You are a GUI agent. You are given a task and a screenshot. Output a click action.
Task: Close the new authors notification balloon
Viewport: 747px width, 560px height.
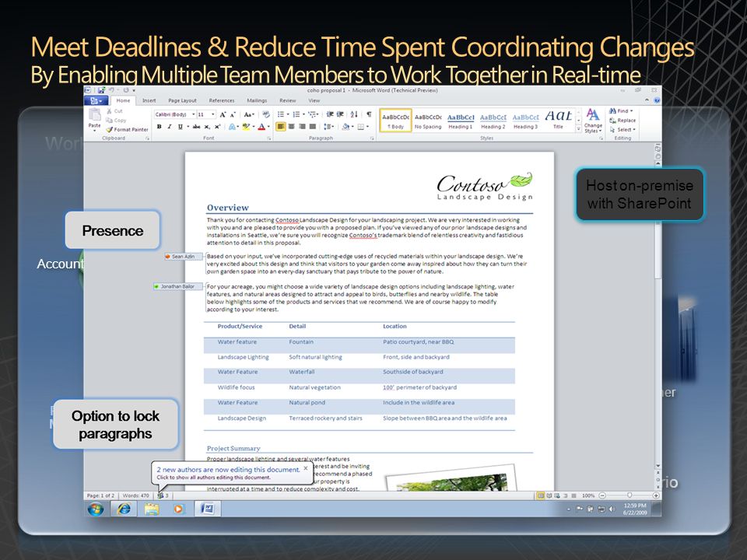(x=306, y=468)
